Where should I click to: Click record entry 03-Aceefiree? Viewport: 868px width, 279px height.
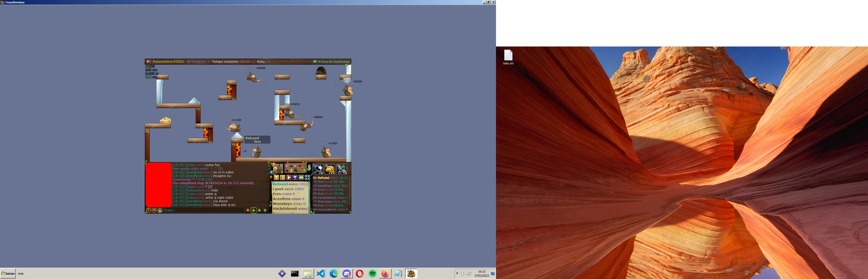(330, 186)
